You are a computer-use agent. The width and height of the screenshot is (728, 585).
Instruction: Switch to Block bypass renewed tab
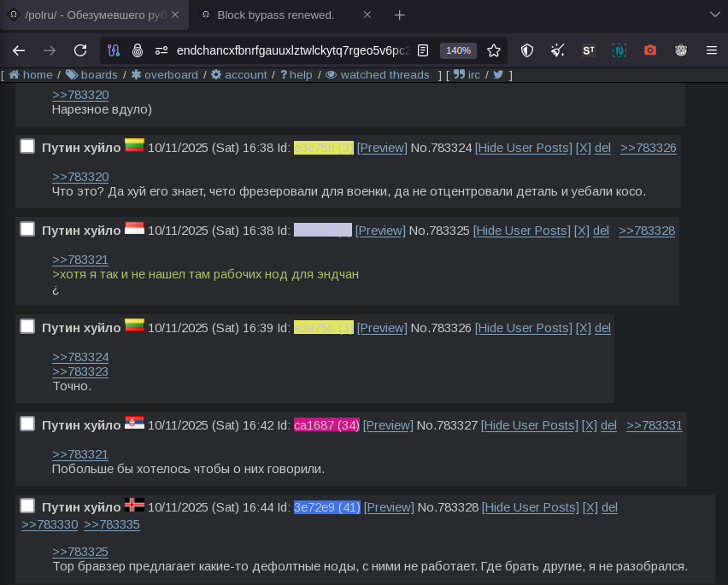(x=276, y=15)
